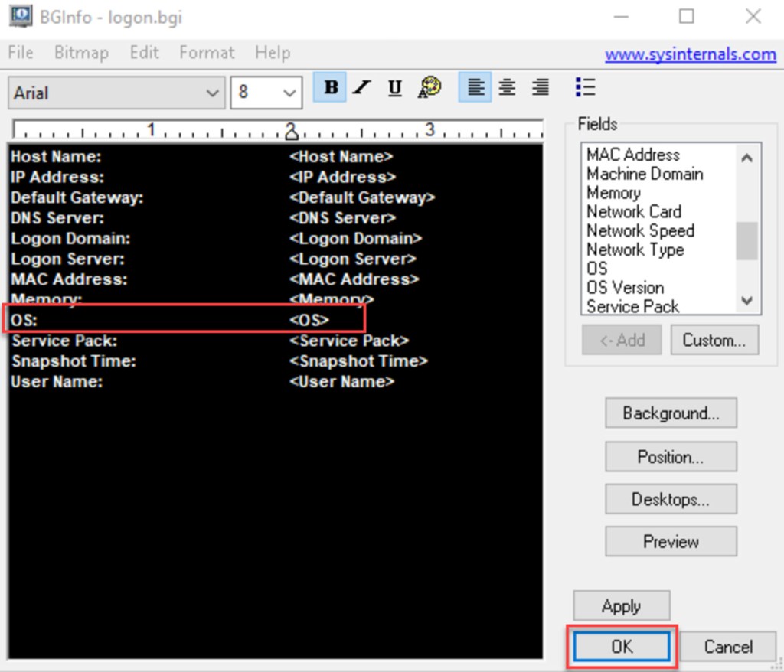Open the Bitmap menu

point(81,53)
